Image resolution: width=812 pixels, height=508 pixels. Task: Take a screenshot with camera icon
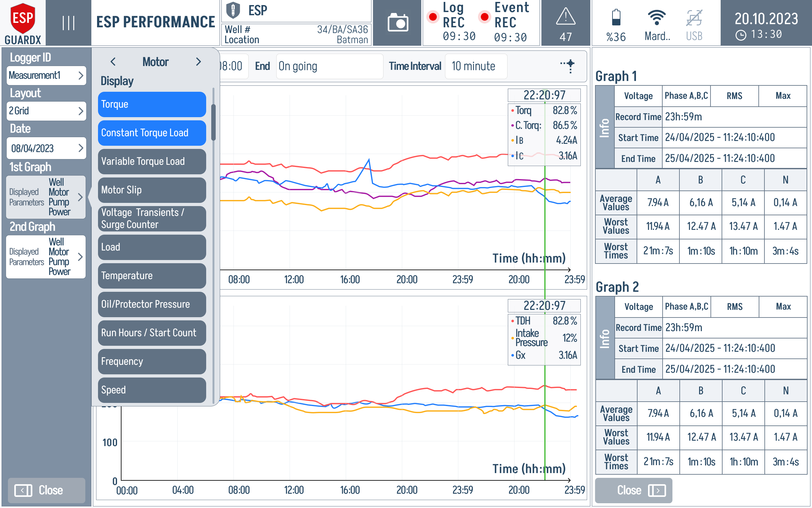pos(398,23)
